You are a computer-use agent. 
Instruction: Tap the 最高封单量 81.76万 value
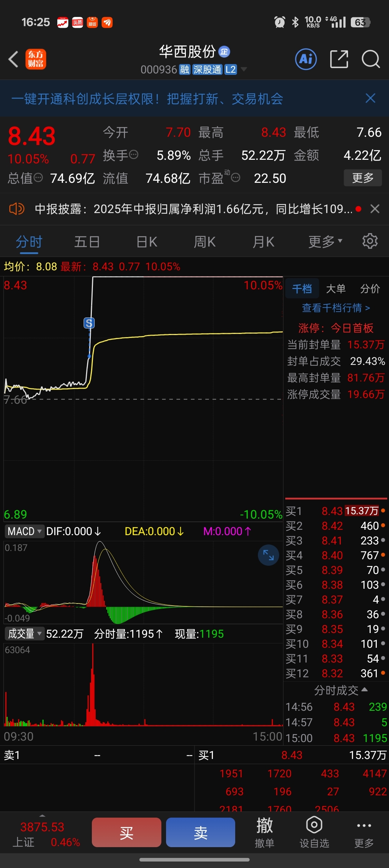coord(366,378)
